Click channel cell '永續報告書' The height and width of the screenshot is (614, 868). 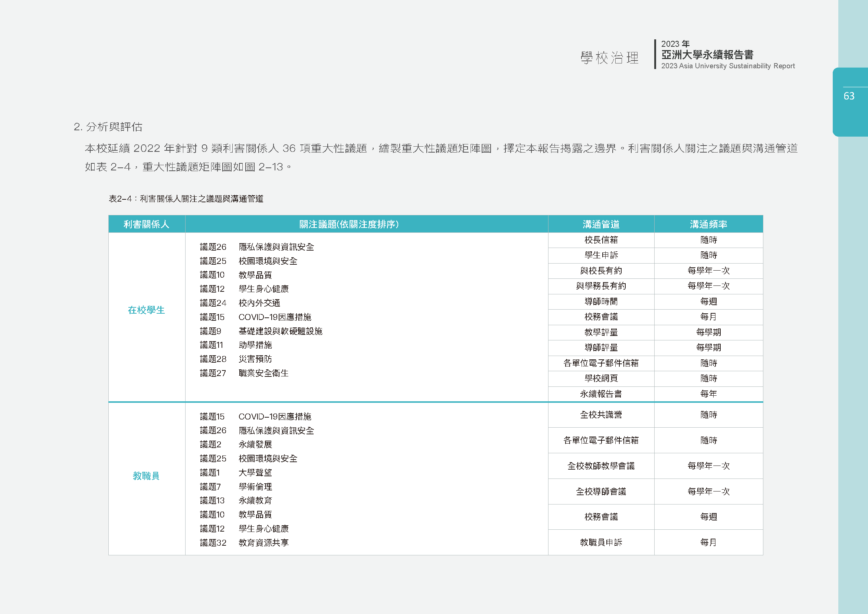tap(601, 394)
